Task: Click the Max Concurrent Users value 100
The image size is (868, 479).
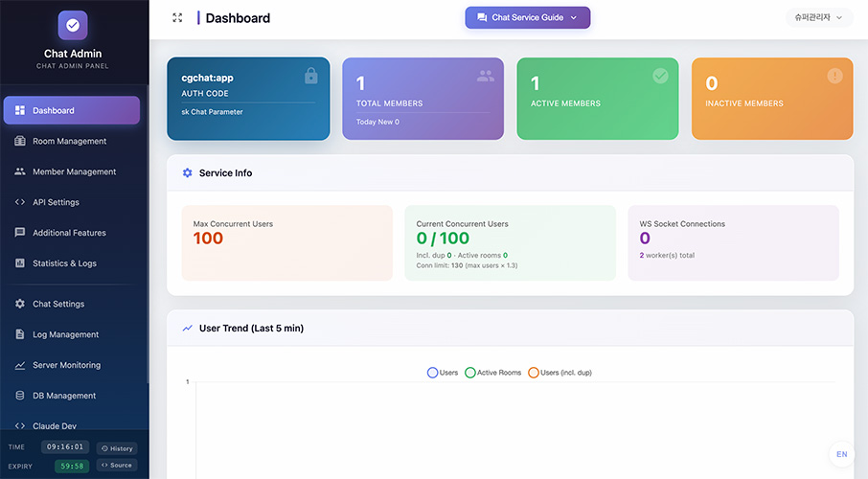Action: [x=208, y=239]
